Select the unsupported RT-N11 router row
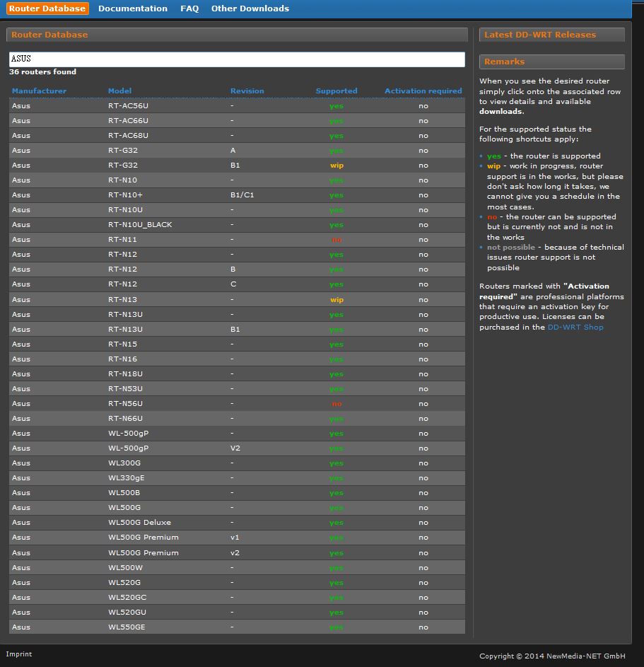 point(237,240)
